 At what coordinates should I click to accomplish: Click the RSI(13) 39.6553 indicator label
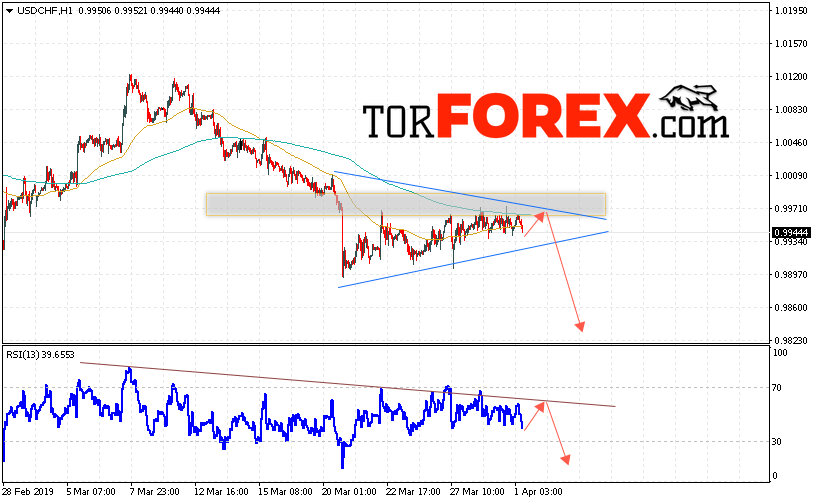tap(41, 355)
